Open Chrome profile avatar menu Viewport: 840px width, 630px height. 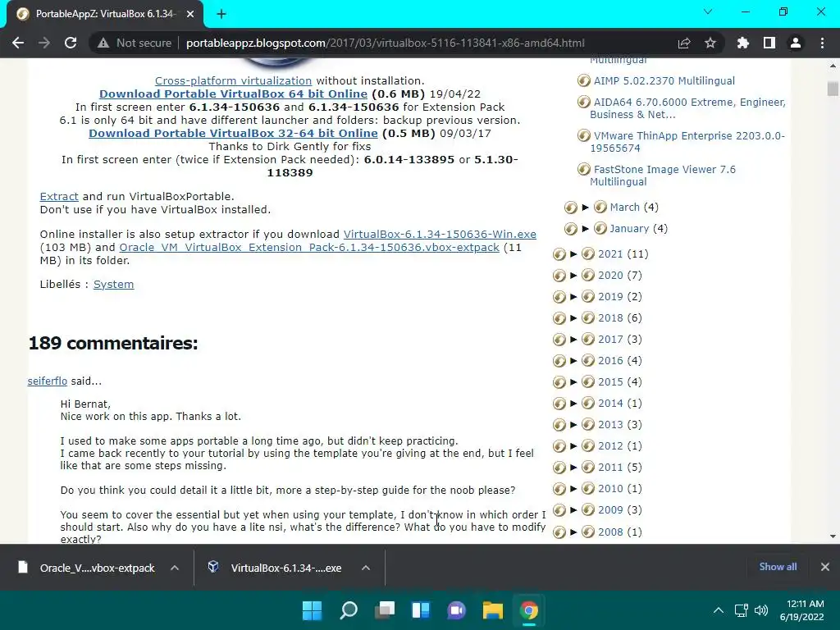click(x=796, y=43)
